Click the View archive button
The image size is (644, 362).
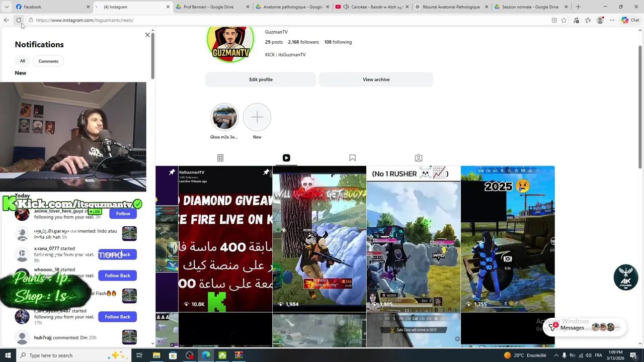coord(376,79)
